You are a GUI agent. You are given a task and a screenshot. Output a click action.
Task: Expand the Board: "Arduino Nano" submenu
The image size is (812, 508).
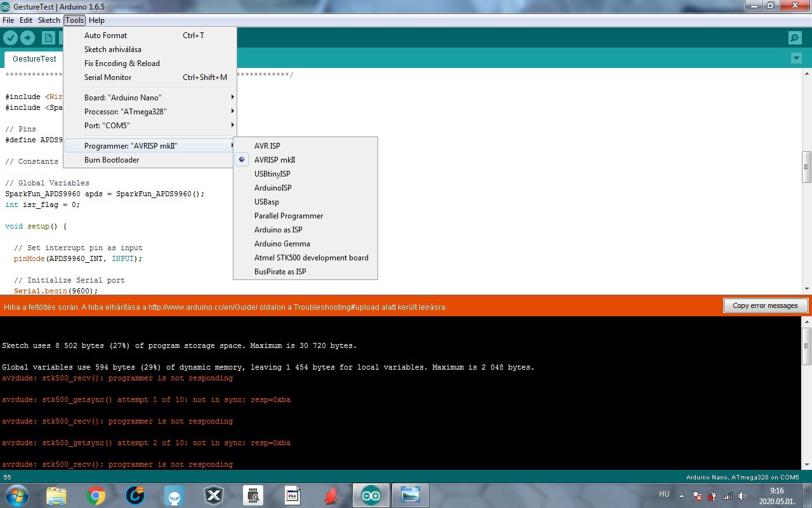[150, 98]
